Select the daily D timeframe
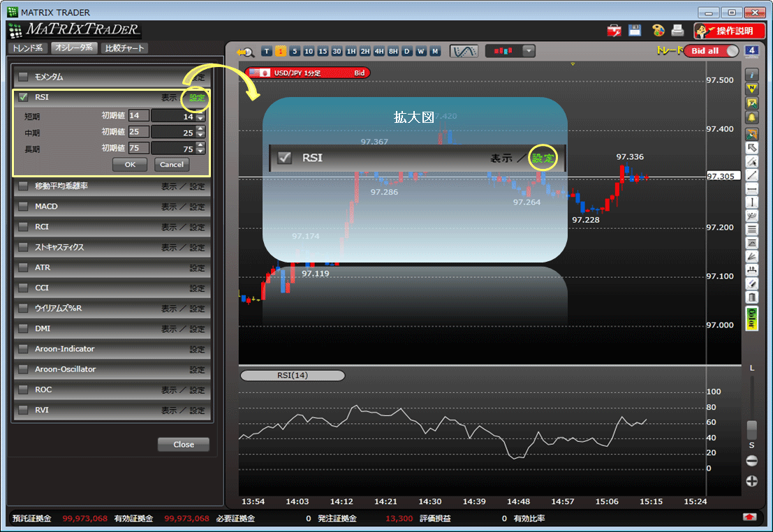 pyautogui.click(x=406, y=51)
